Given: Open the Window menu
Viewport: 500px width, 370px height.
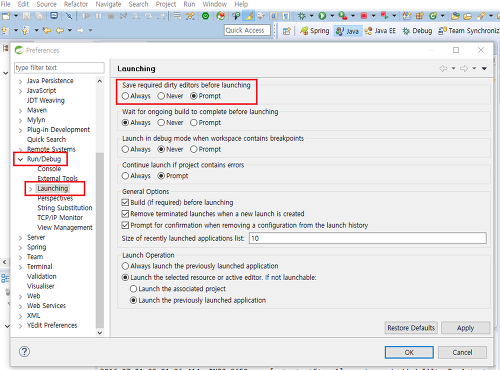Looking at the screenshot, I should 215,4.
